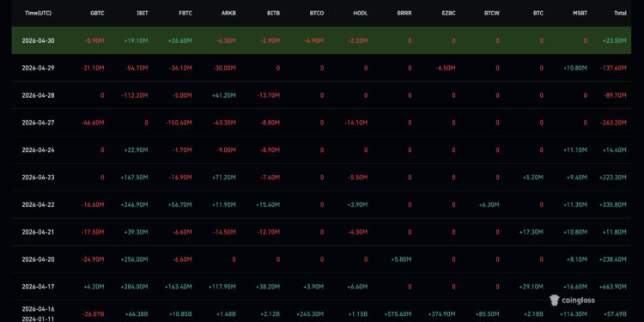644x322 pixels.
Task: Click the +246.90M IBIT value
Action: [x=134, y=204]
